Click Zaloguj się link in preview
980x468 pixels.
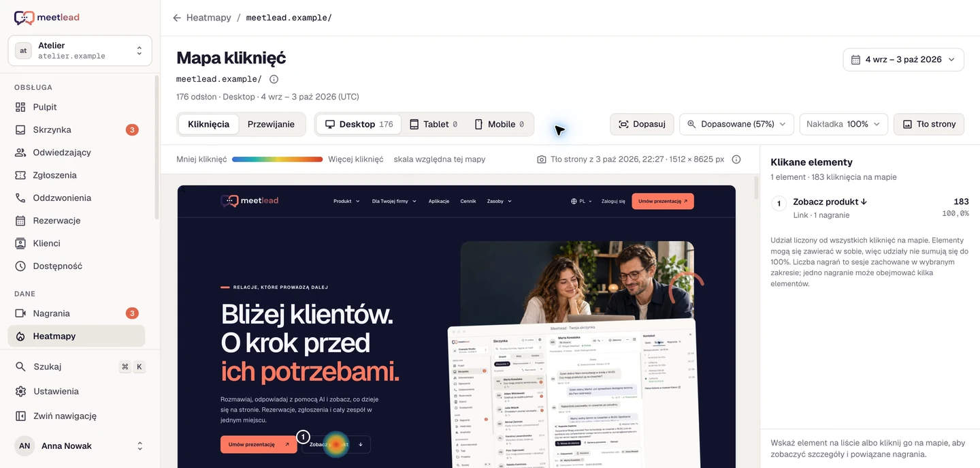pos(613,201)
